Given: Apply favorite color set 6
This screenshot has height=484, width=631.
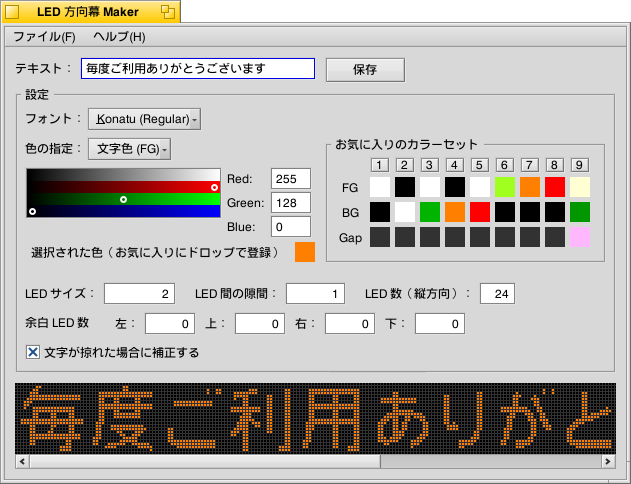Looking at the screenshot, I should [504, 165].
